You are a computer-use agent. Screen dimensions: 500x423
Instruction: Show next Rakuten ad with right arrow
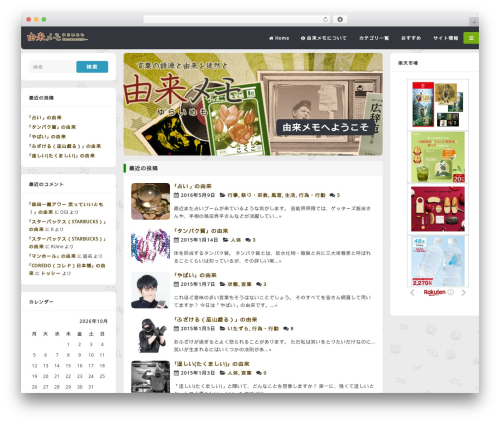coord(464,293)
